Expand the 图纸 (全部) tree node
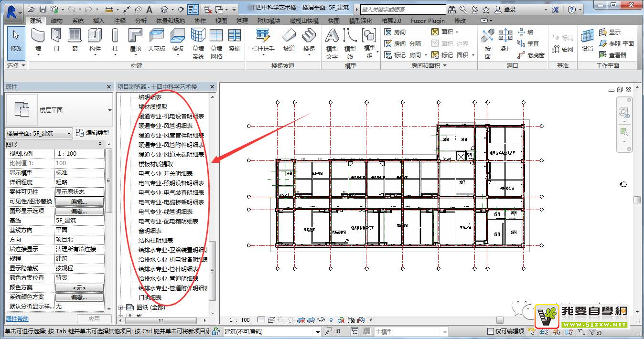 121,307
